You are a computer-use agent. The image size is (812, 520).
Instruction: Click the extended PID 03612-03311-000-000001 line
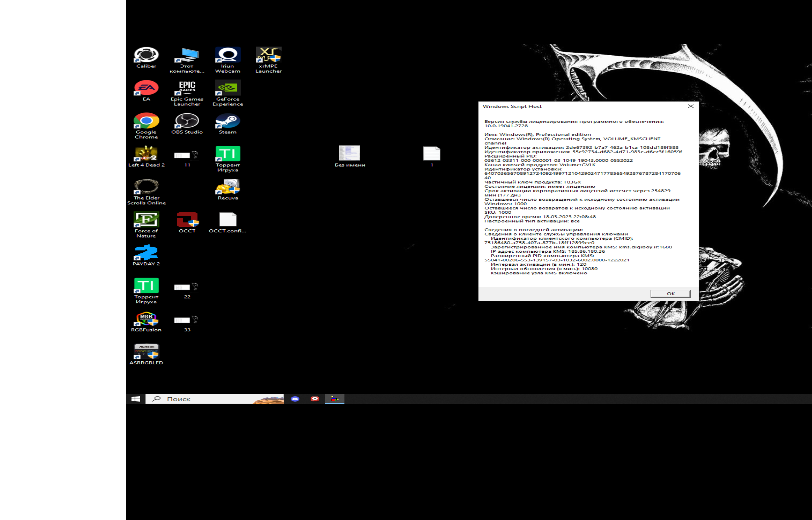(559, 160)
